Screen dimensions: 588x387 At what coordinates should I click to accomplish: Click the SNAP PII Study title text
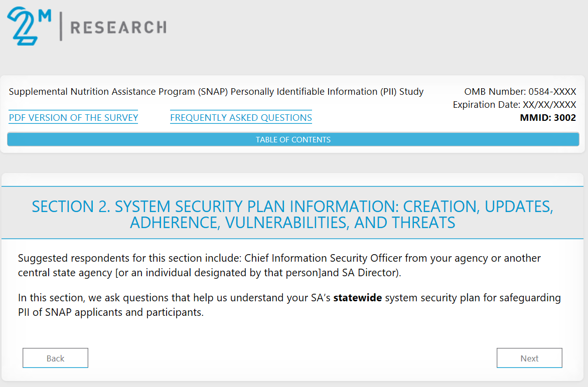216,92
